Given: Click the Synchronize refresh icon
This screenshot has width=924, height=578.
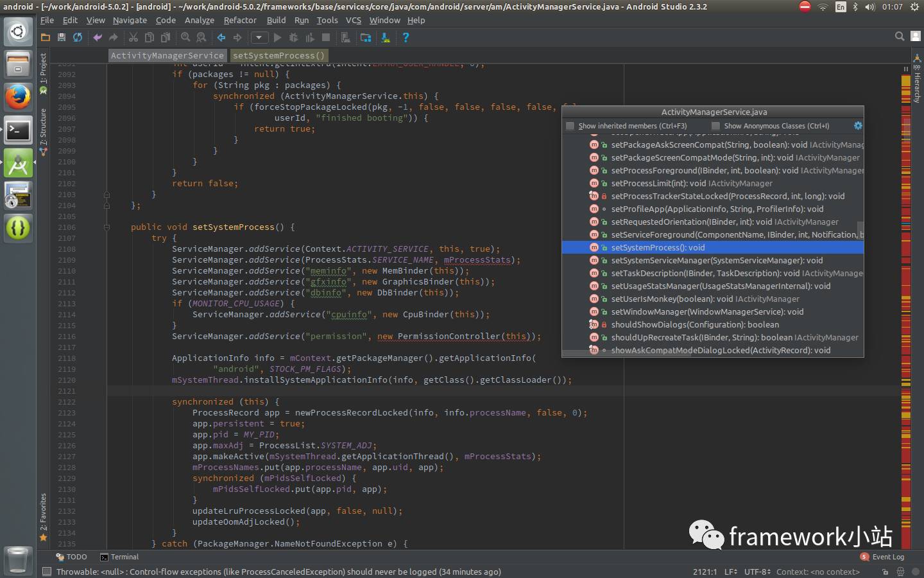Looking at the screenshot, I should coord(78,38).
